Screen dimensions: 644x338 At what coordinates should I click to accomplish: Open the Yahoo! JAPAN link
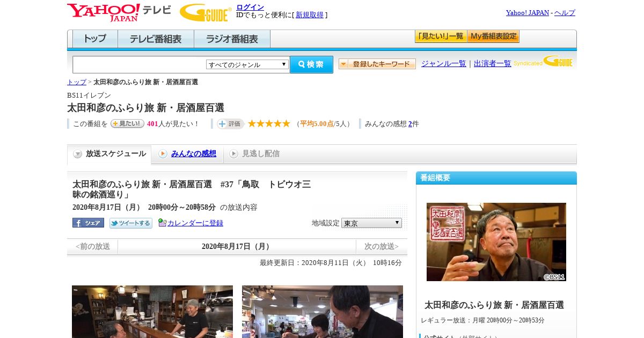528,13
